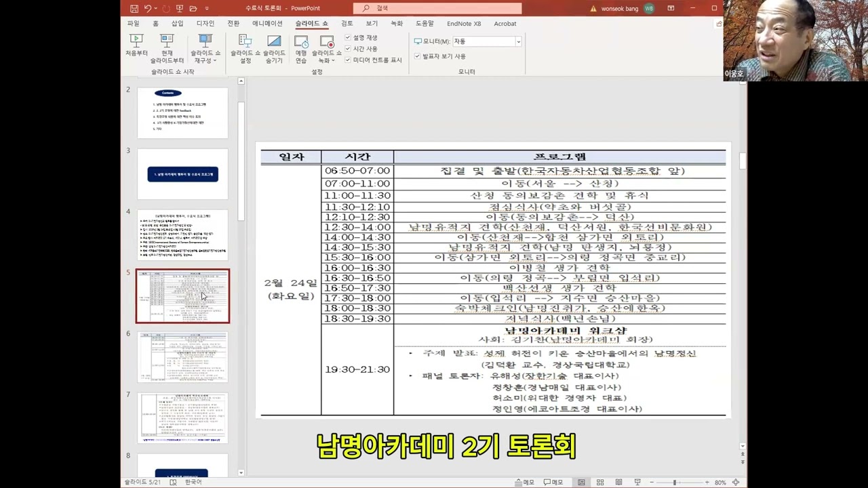Undo the last action
868x488 pixels.
(x=147, y=8)
